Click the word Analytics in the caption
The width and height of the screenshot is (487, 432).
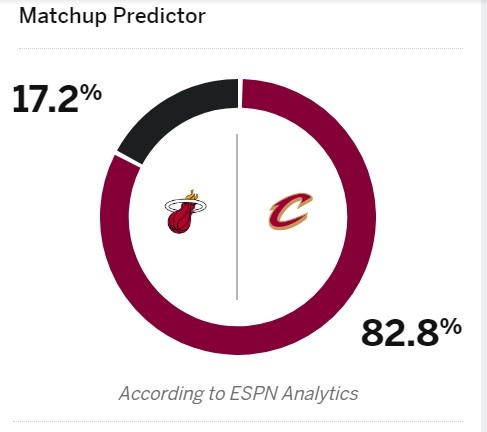[320, 394]
